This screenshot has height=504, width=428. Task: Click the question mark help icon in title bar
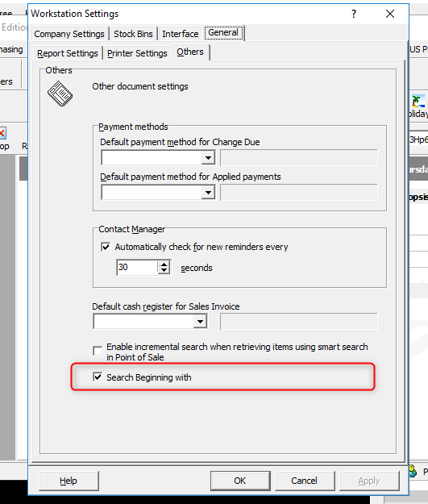tap(354, 14)
